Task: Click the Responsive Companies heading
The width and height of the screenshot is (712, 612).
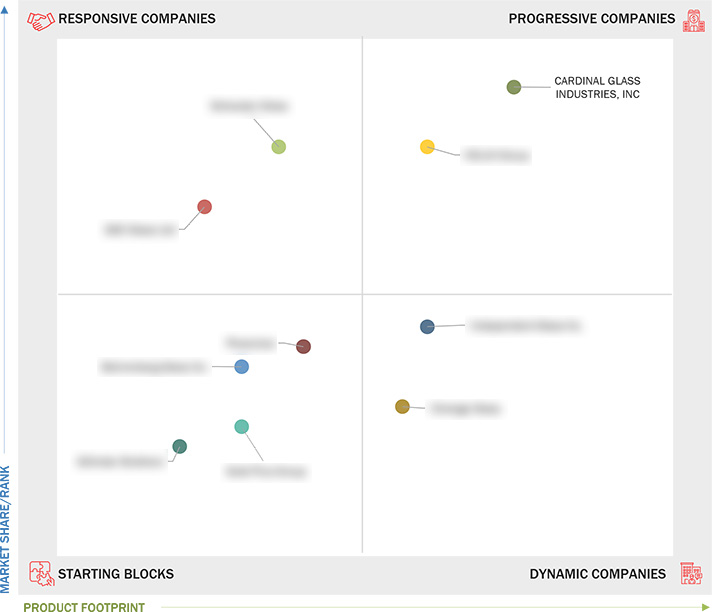Action: click(137, 19)
